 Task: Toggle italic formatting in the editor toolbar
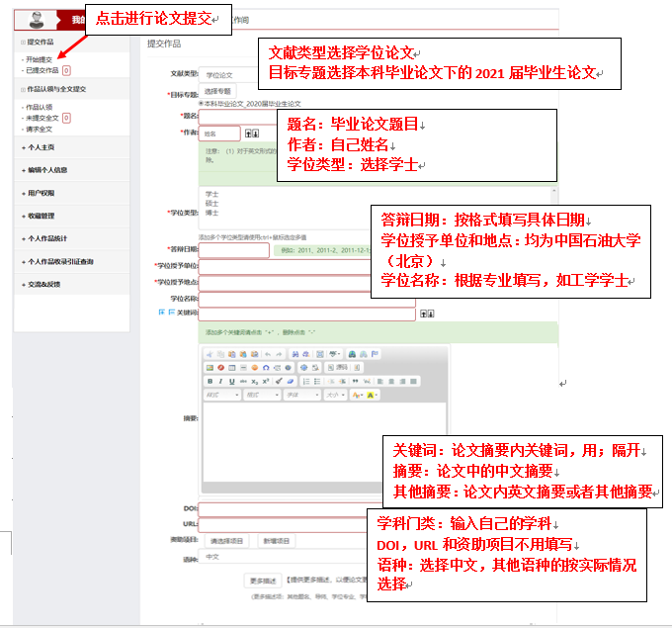click(x=220, y=381)
